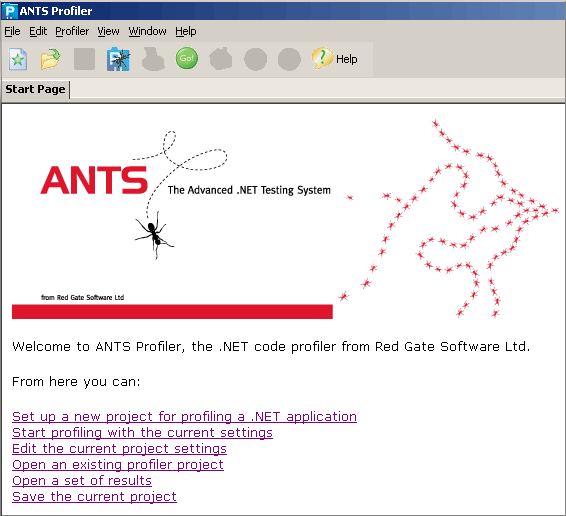The height and width of the screenshot is (516, 566).
Task: Click the red ANTS logo
Action: point(94,180)
